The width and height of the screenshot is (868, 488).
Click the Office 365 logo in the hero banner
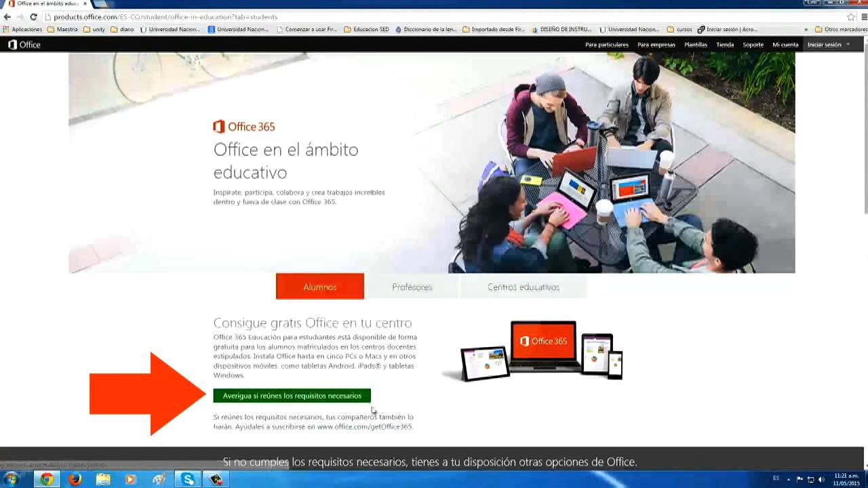243,127
